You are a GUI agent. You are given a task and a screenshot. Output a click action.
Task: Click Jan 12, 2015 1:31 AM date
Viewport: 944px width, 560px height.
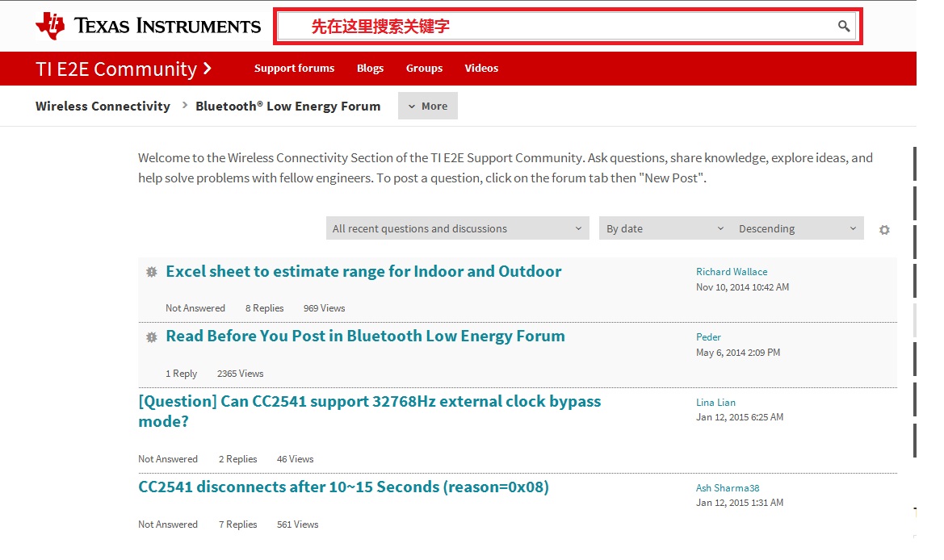point(740,502)
